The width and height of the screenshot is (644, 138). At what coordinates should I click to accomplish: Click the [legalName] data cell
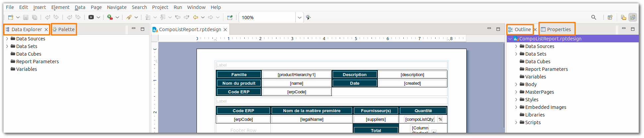(x=312, y=119)
